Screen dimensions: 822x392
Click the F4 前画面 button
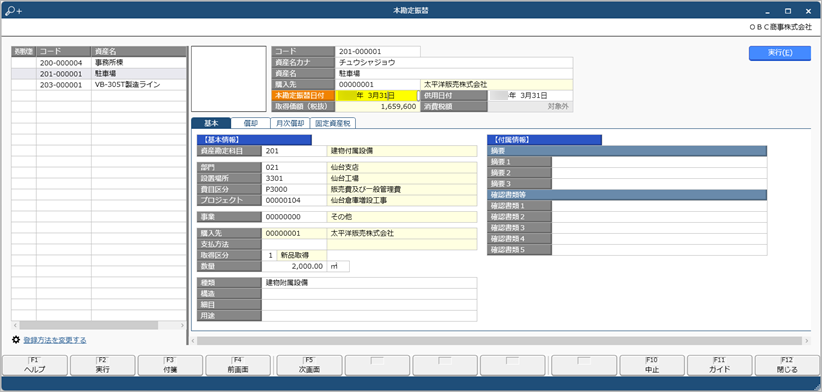click(238, 365)
